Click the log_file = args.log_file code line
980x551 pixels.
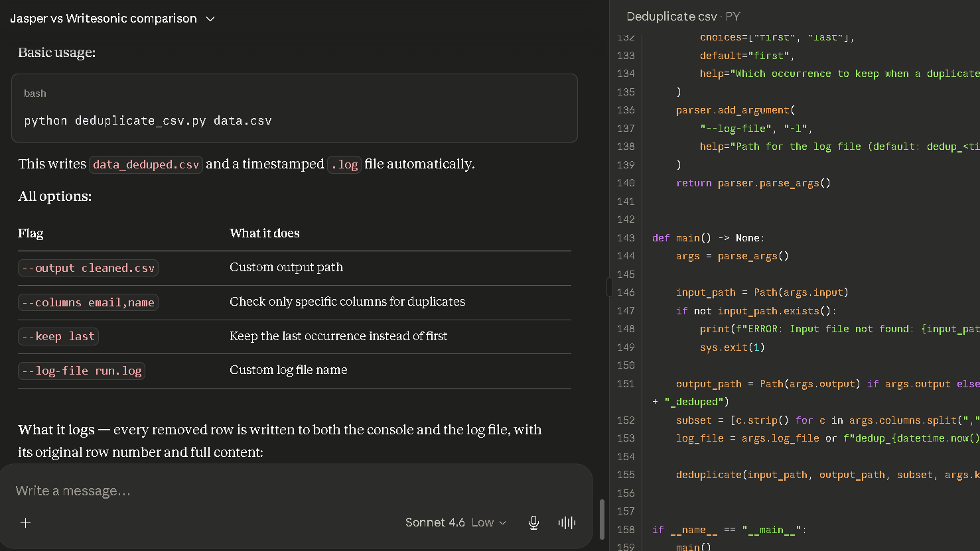pyautogui.click(x=827, y=438)
